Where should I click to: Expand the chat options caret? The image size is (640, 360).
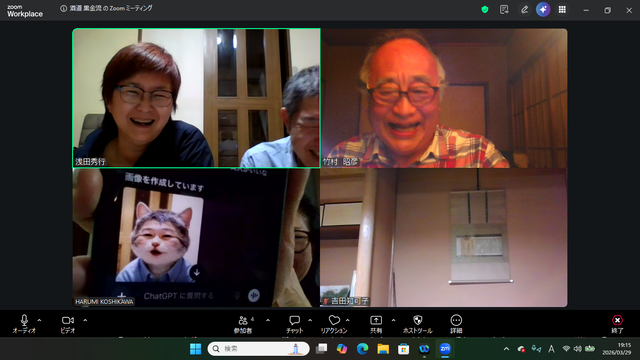point(310,320)
